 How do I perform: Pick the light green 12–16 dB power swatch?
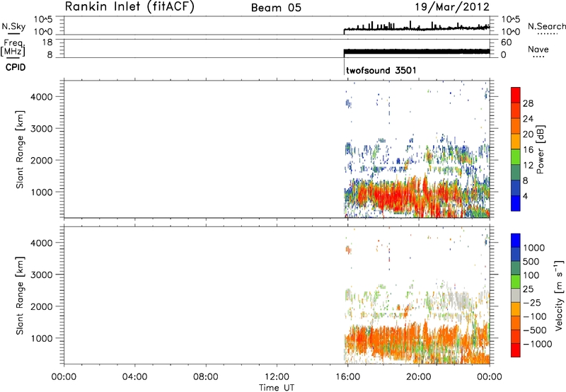coord(516,157)
